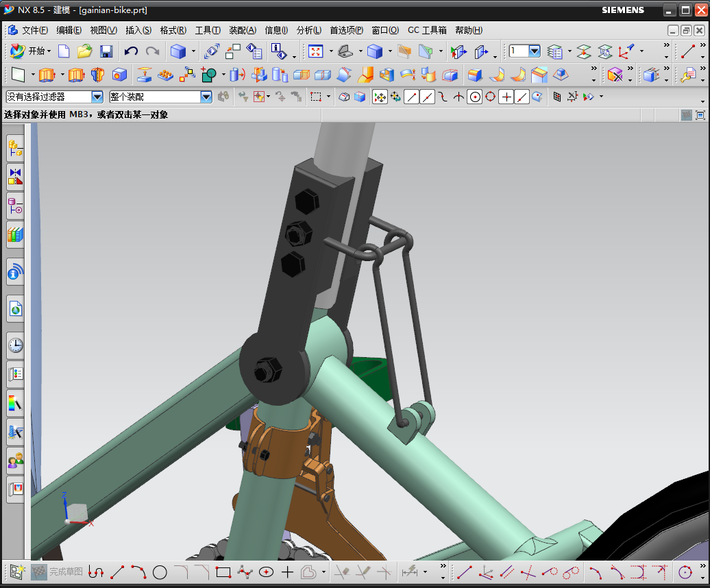Open the 分析(L) menu
This screenshot has height=588, width=710.
coord(309,30)
